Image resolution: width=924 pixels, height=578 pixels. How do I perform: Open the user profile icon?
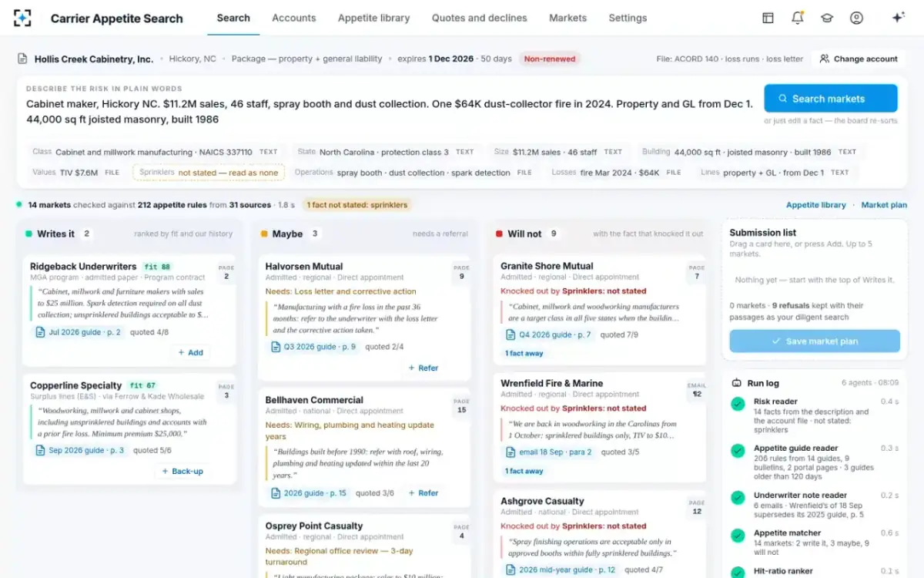point(856,18)
